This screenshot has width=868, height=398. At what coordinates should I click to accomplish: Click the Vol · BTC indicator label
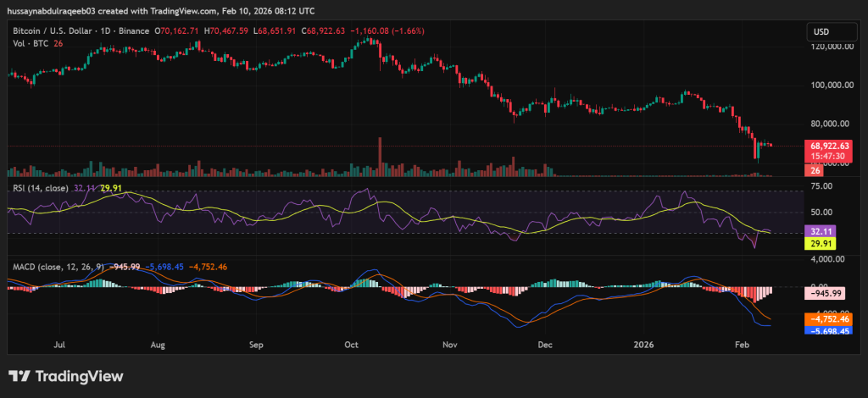click(x=30, y=44)
